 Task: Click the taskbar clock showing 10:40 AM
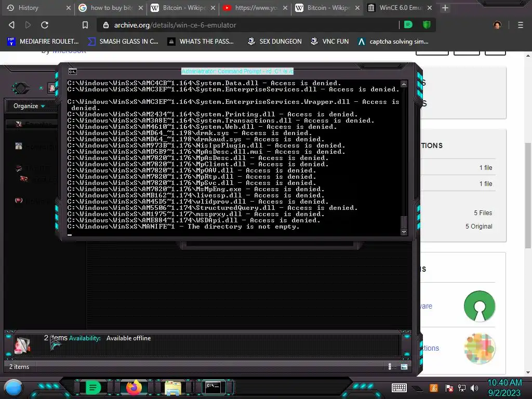tap(504, 388)
